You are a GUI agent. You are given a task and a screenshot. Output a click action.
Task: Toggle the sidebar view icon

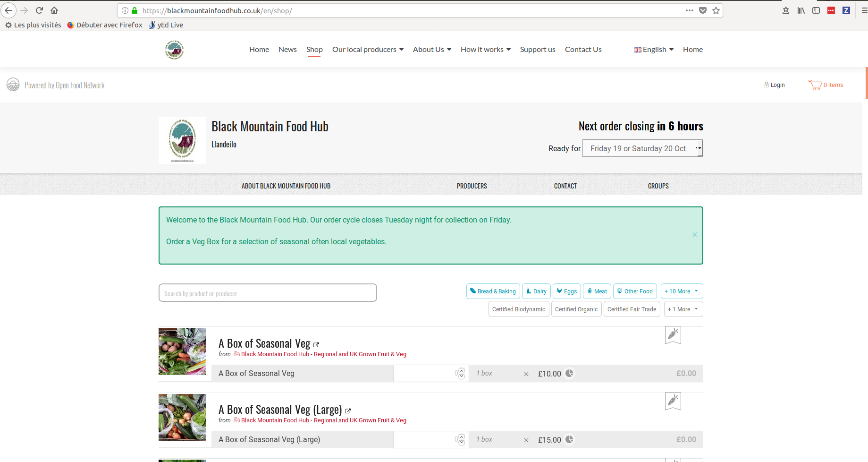pos(816,10)
